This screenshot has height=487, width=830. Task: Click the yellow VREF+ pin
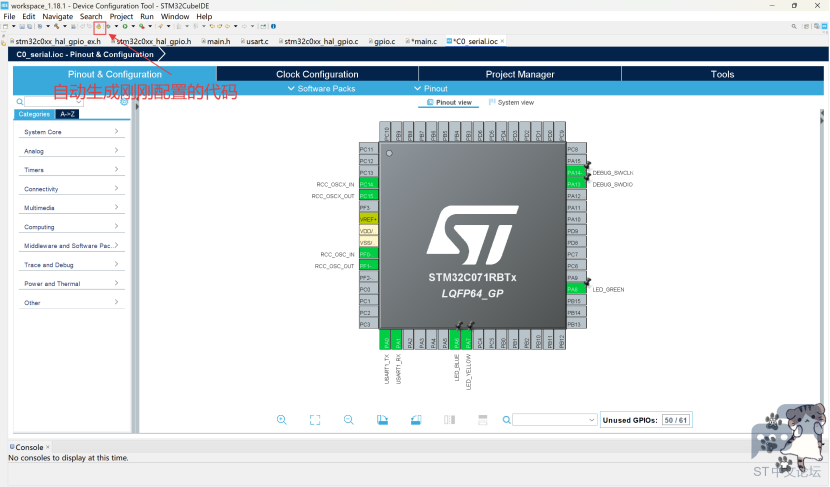click(x=368, y=219)
